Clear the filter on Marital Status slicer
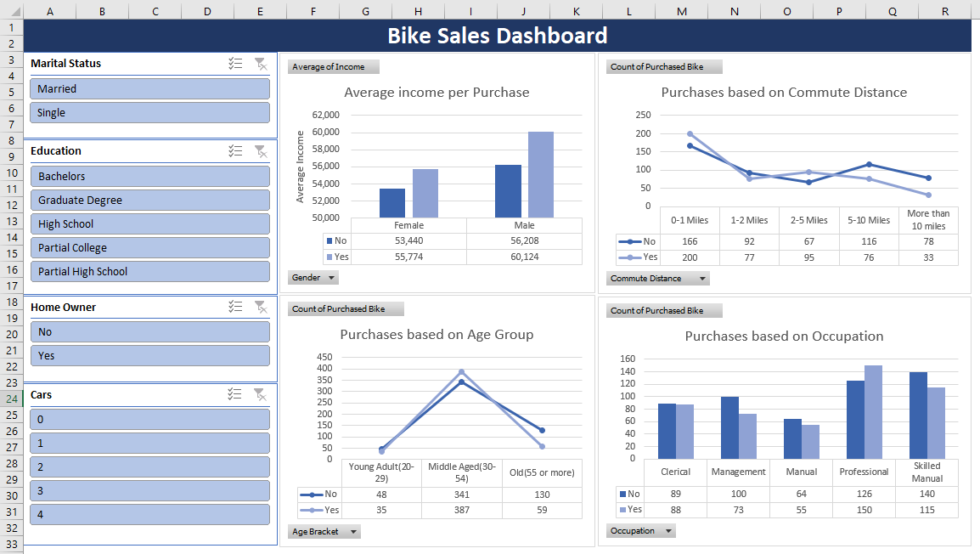This screenshot has height=554, width=980. click(x=262, y=63)
